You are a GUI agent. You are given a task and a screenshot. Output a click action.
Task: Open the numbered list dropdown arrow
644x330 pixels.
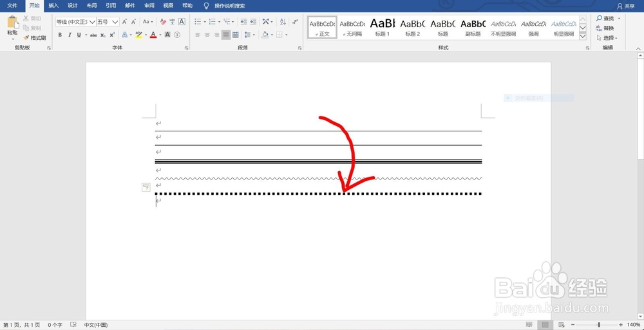tap(220, 22)
